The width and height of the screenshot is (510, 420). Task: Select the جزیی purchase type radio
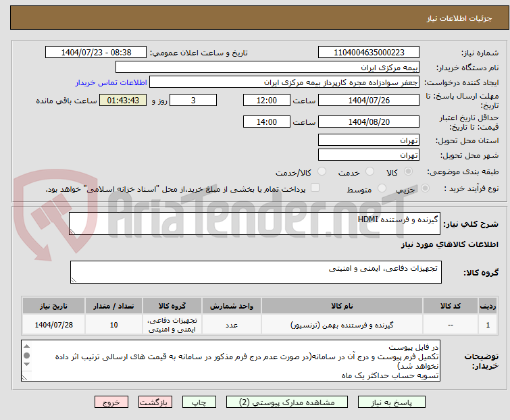[x=425, y=188]
